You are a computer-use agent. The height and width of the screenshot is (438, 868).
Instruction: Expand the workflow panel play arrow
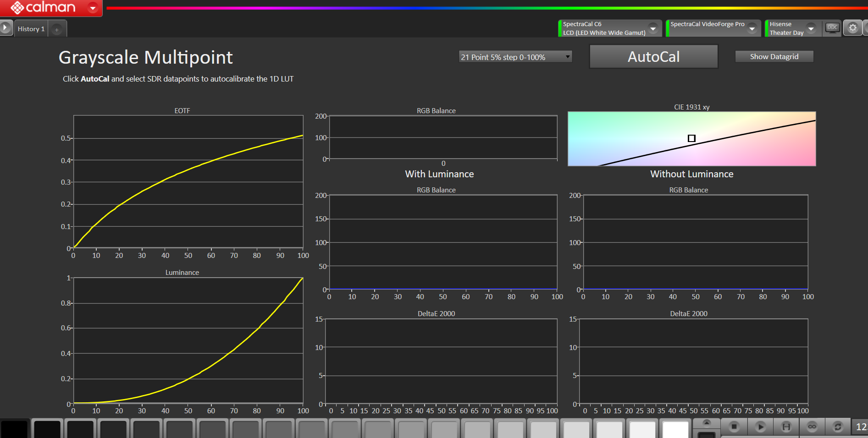point(5,28)
